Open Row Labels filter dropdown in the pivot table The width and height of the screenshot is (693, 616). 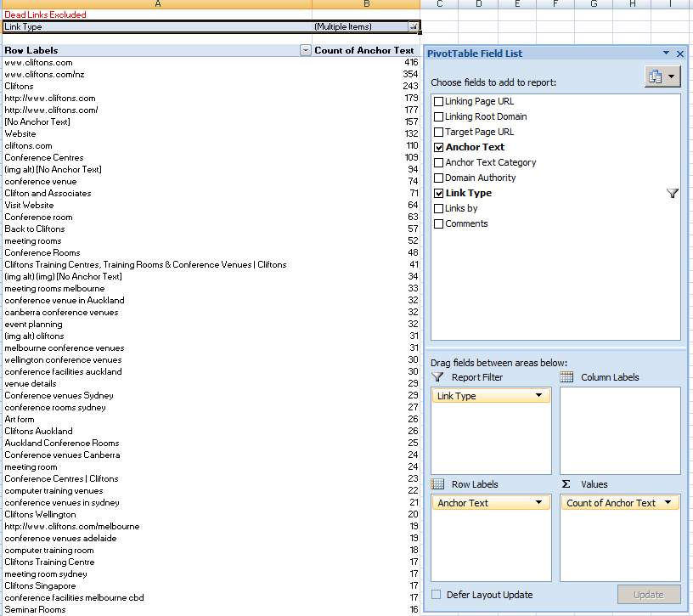click(x=305, y=51)
